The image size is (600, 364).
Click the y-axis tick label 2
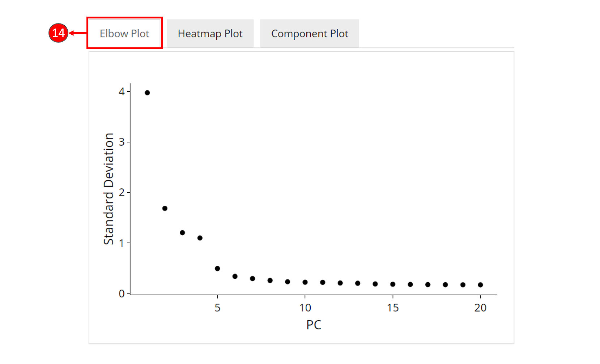tap(122, 192)
